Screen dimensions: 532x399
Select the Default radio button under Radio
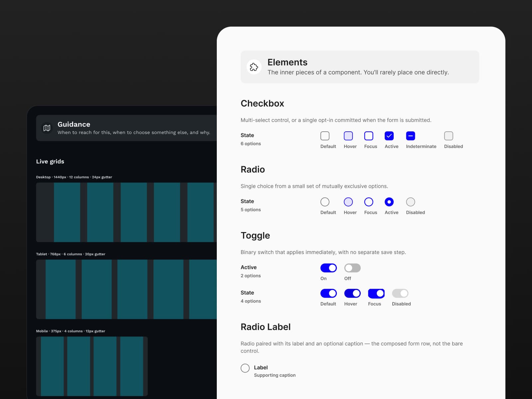click(x=325, y=202)
